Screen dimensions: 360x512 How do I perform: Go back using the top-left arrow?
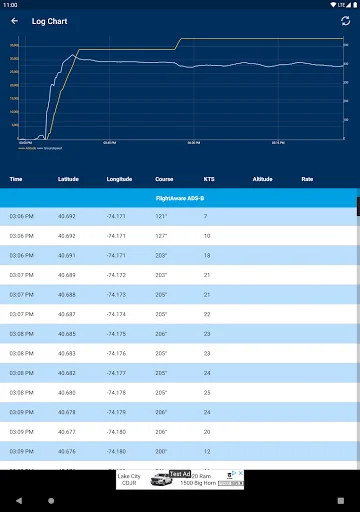(x=14, y=21)
